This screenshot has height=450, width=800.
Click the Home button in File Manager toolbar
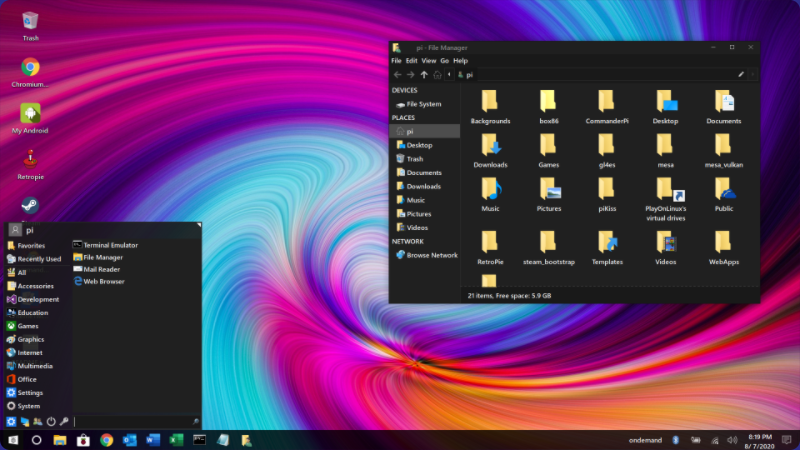437,74
